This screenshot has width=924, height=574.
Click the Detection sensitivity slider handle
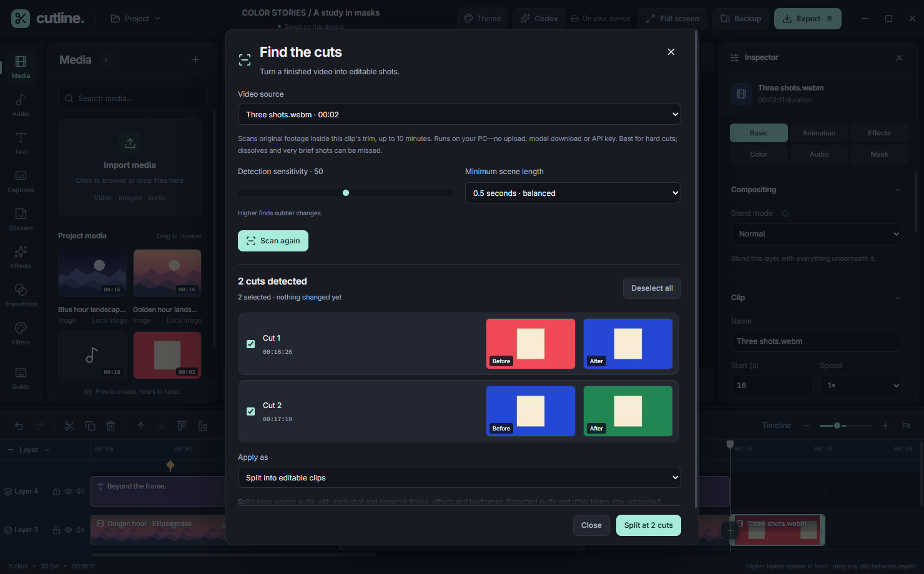pyautogui.click(x=346, y=193)
